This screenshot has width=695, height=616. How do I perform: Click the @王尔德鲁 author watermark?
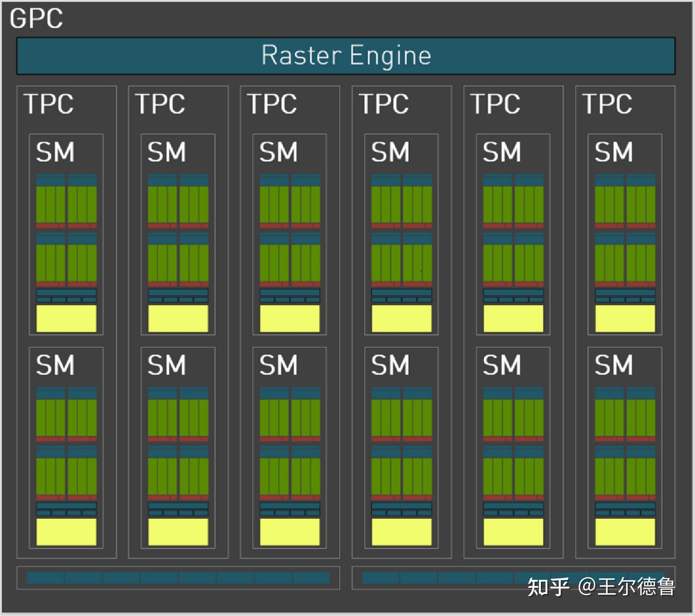pos(627,587)
